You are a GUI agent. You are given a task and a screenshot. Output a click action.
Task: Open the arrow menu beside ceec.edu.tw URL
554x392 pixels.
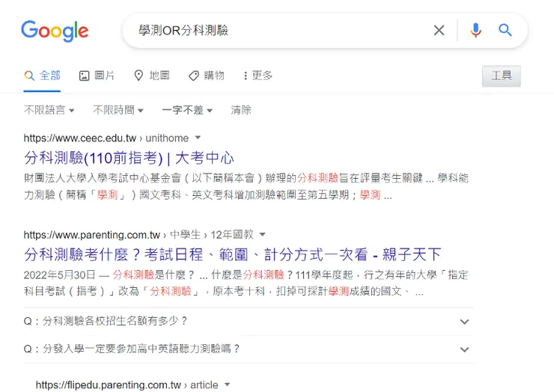[198, 138]
